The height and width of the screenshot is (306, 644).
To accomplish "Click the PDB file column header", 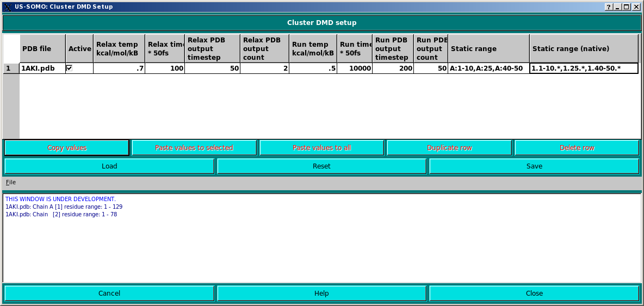I will tap(42, 49).
